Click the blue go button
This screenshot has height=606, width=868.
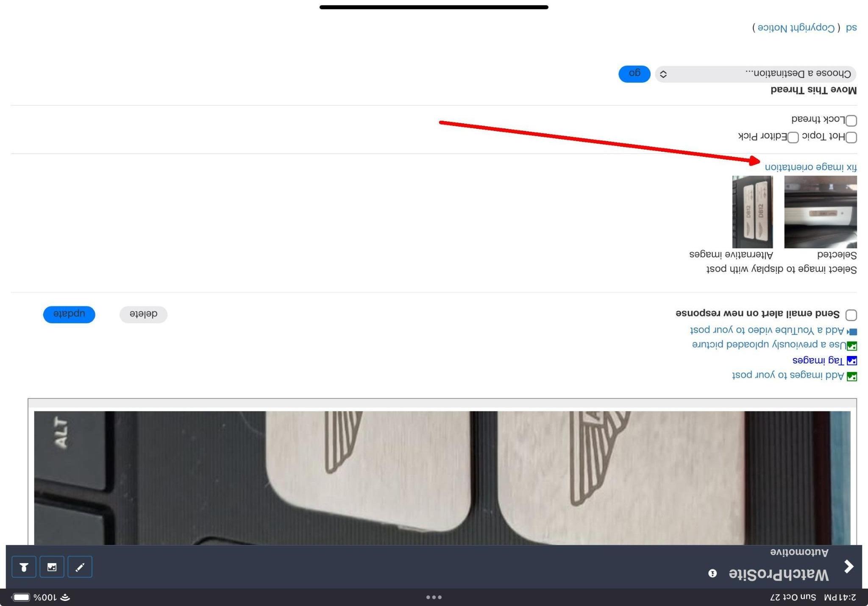click(634, 74)
